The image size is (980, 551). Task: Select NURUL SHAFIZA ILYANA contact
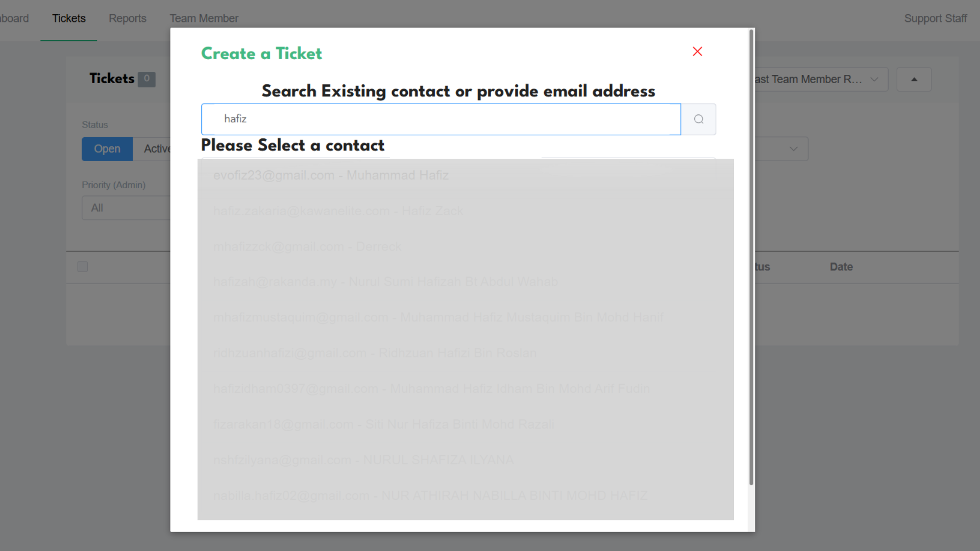tap(363, 460)
